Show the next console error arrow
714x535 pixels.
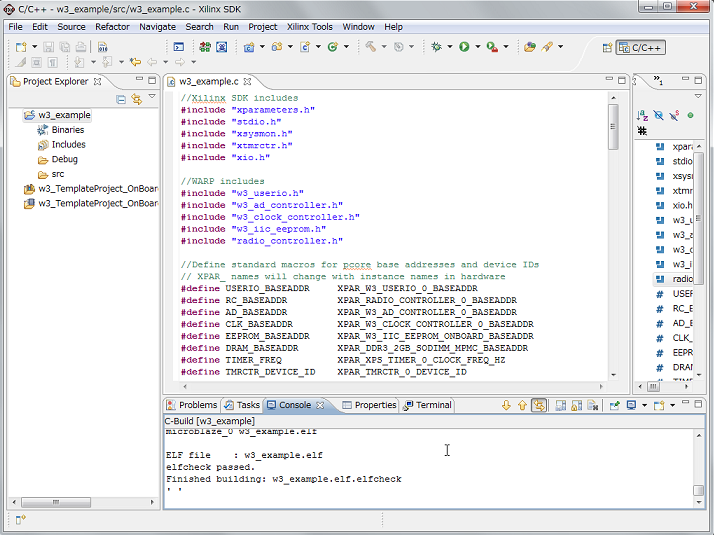point(506,405)
